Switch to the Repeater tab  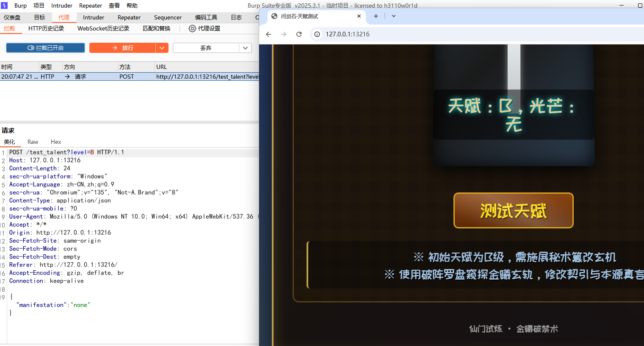tap(129, 17)
